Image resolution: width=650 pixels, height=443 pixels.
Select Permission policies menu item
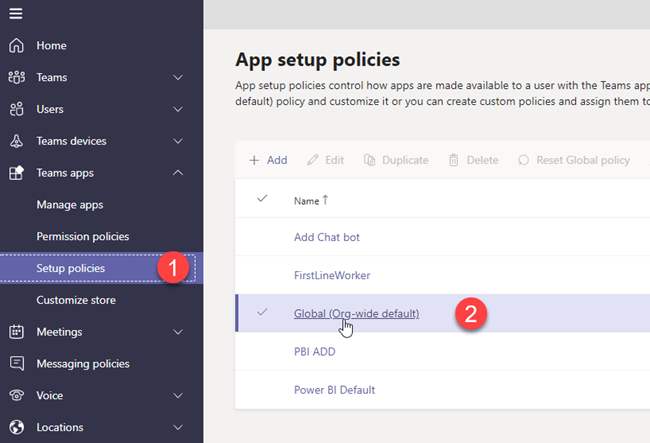83,237
